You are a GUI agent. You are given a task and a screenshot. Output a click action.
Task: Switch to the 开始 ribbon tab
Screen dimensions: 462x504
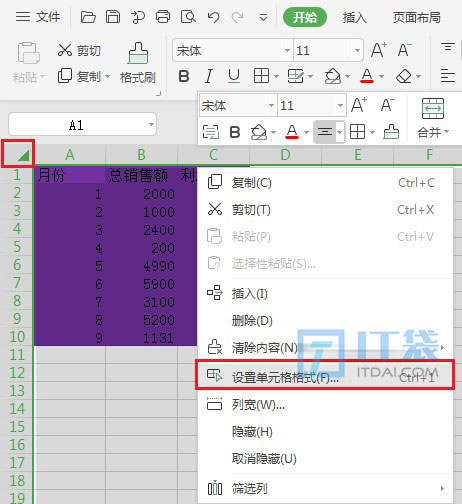[x=305, y=17]
